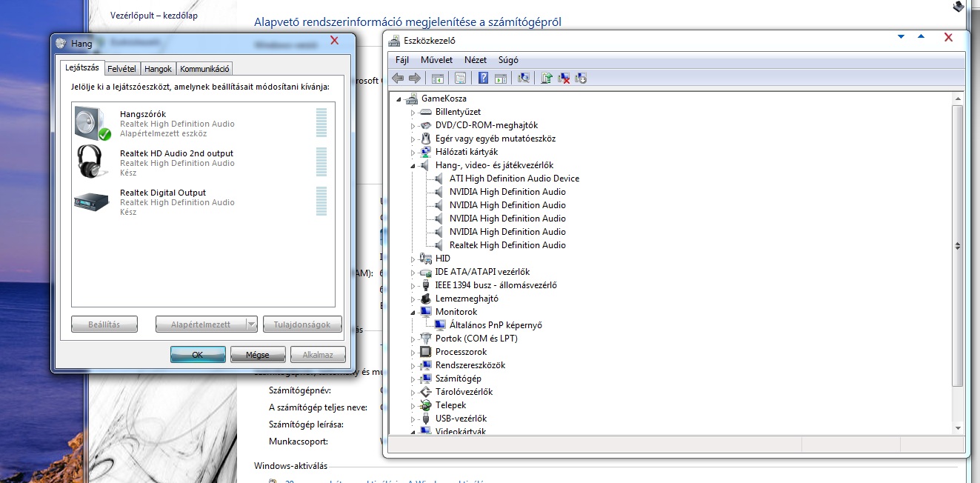The height and width of the screenshot is (483, 980).
Task: Expand the Egér vagy egyéb mutatóeszköz node
Action: click(x=413, y=139)
